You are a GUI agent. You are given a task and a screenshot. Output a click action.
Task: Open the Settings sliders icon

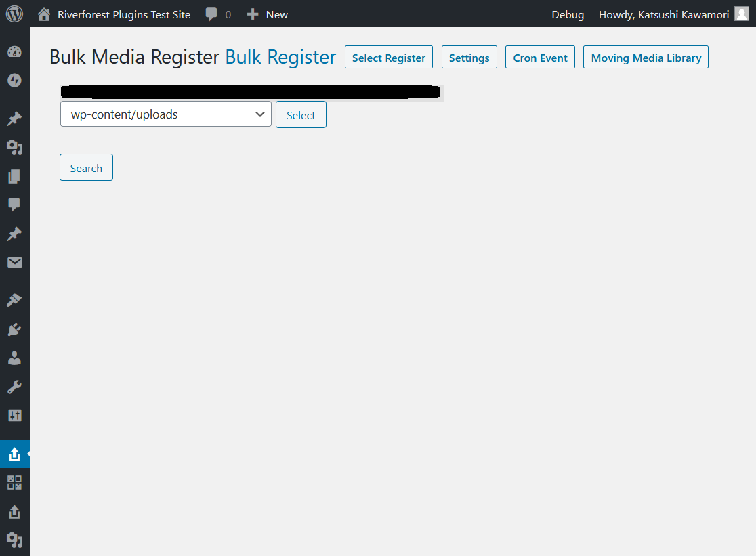pos(14,415)
